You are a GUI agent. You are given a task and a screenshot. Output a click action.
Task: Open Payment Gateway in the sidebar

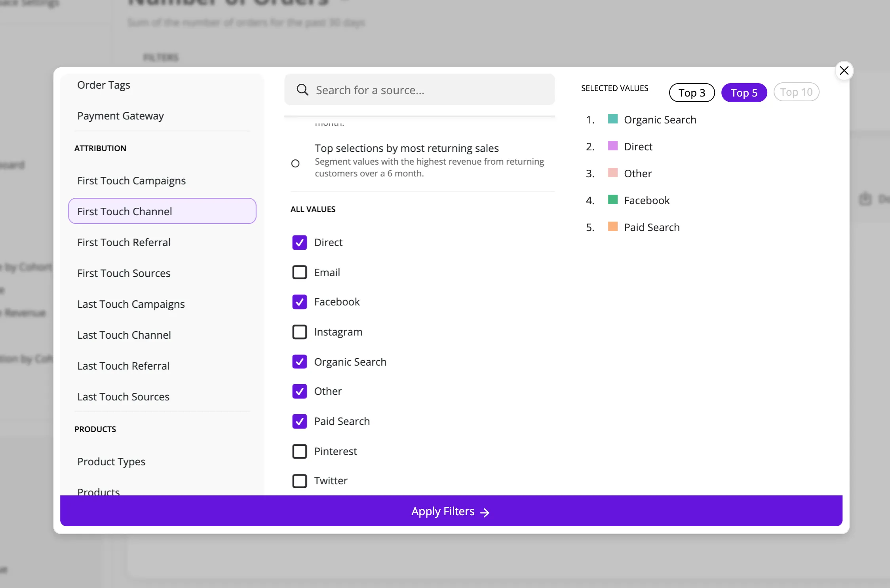(x=120, y=116)
